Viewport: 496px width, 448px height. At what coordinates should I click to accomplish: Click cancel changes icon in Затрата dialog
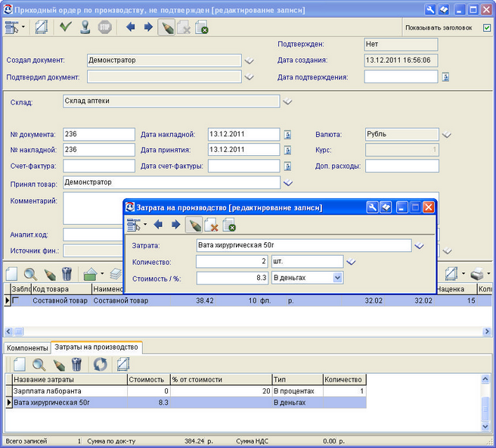(211, 225)
